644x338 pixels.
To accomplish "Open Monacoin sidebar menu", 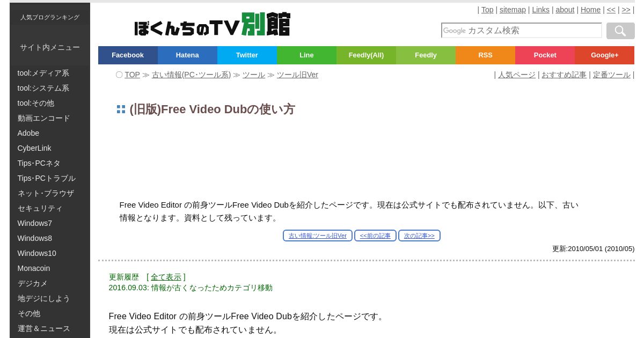I will click(50, 268).
